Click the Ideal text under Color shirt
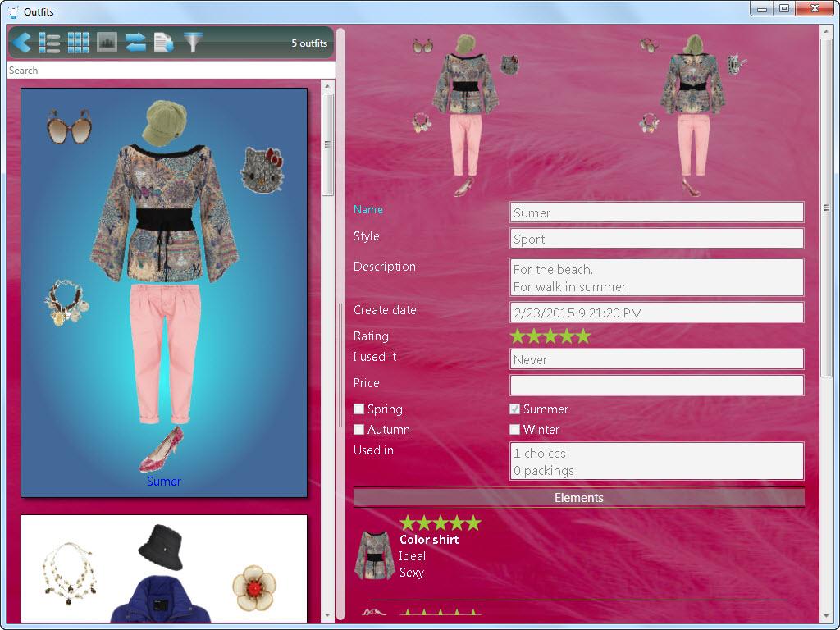Image resolution: width=840 pixels, height=630 pixels. click(x=412, y=556)
